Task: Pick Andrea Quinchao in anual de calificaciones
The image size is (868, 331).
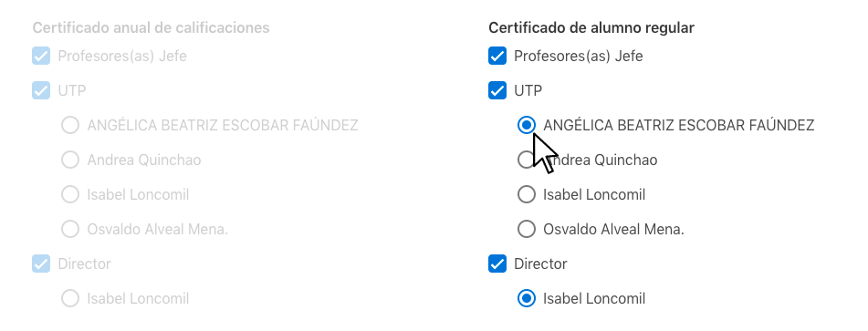Action: click(70, 160)
